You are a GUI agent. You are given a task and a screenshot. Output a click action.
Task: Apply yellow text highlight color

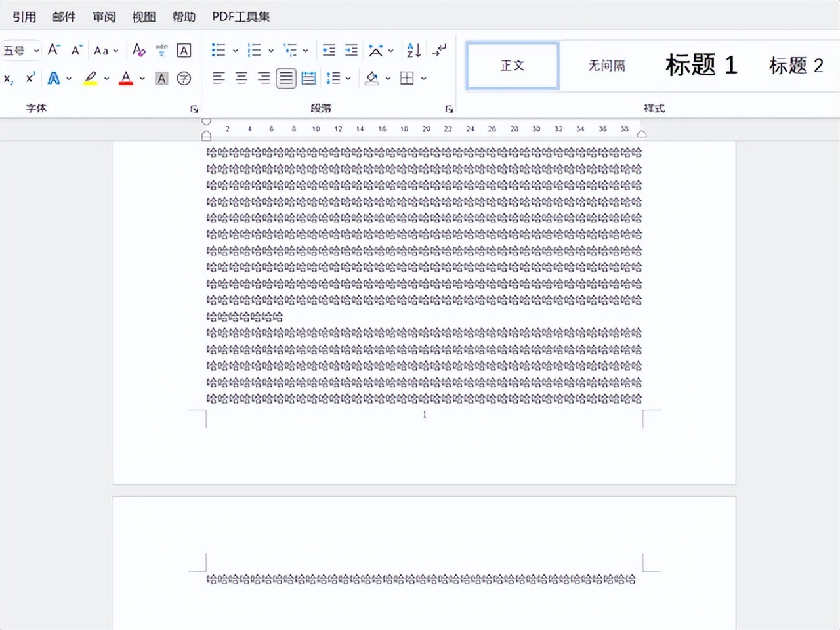point(90,78)
